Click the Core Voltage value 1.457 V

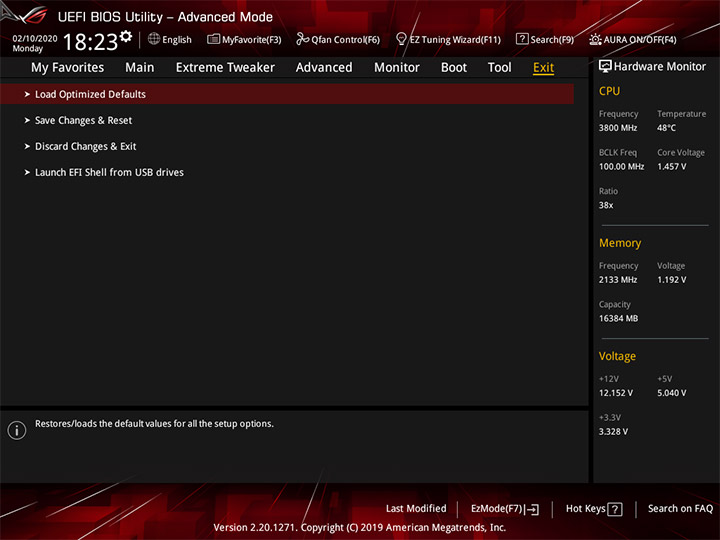coord(671,167)
